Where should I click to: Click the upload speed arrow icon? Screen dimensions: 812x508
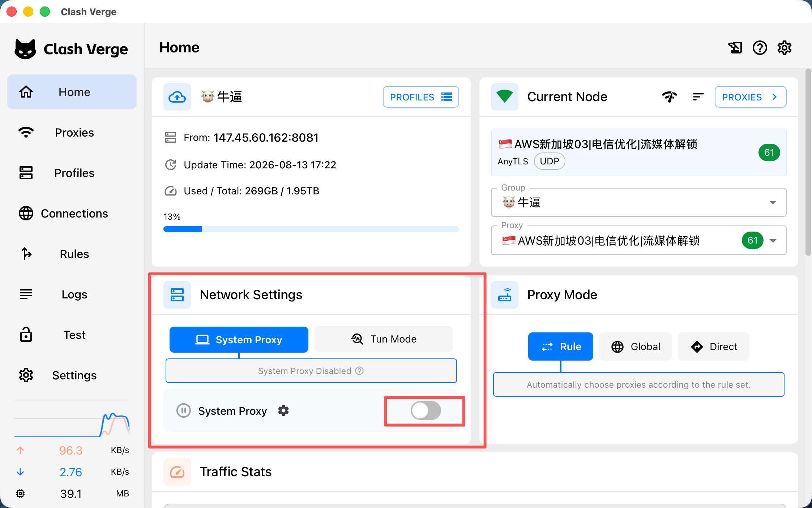pos(20,450)
